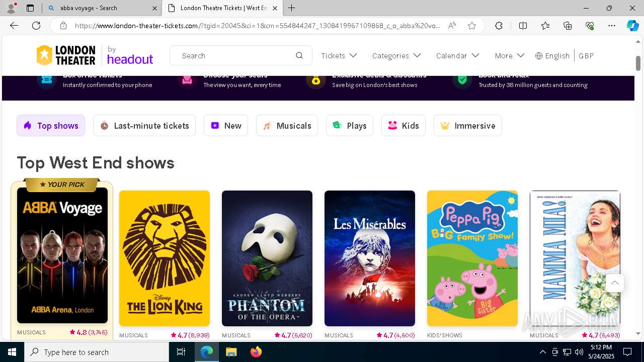Select the Last-minute tickets filter
Screen dimensions: 644x362
pyautogui.click(x=144, y=126)
